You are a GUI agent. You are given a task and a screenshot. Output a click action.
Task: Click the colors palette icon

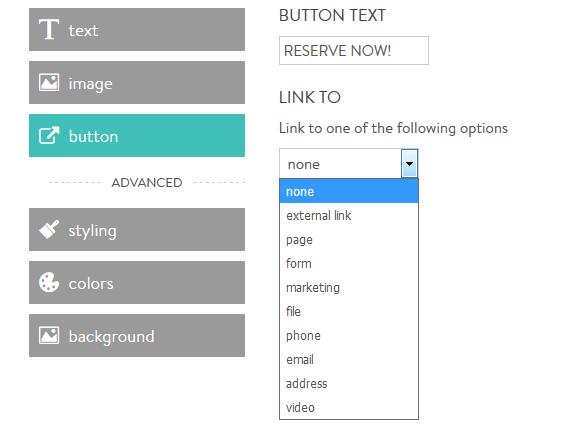pyautogui.click(x=49, y=282)
